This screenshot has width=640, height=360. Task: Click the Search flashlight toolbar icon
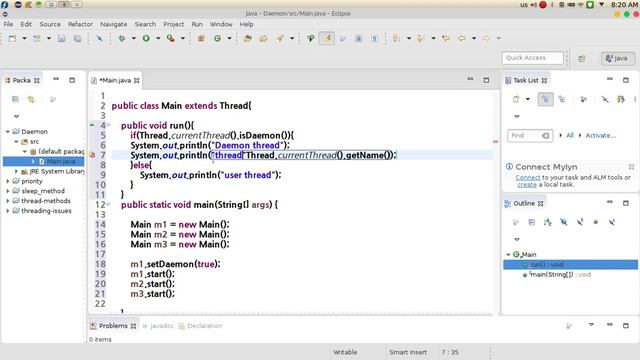(280, 38)
